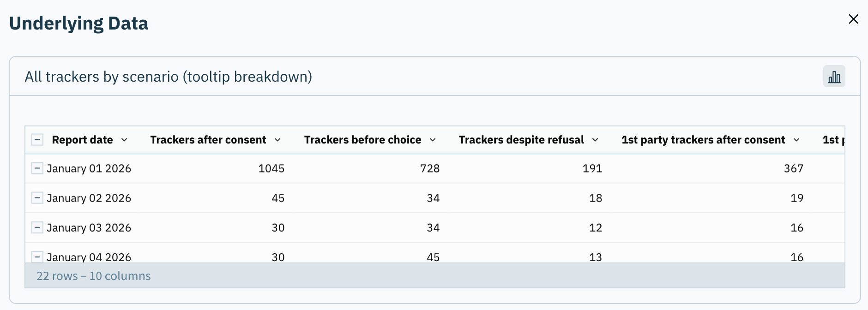The height and width of the screenshot is (310, 868).
Task: Collapse the January 03 2026 row
Action: click(x=37, y=227)
